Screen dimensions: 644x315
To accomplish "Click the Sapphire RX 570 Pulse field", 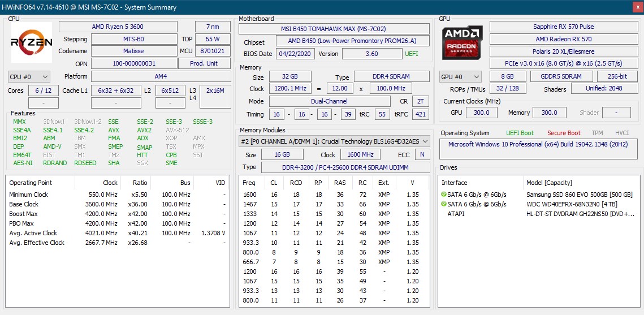I will pyautogui.click(x=564, y=27).
